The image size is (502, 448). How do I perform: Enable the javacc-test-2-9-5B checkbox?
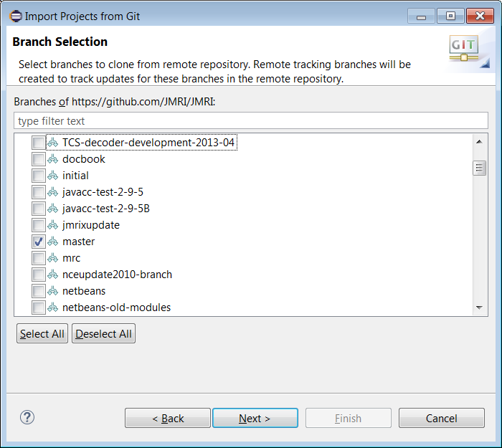click(x=39, y=209)
